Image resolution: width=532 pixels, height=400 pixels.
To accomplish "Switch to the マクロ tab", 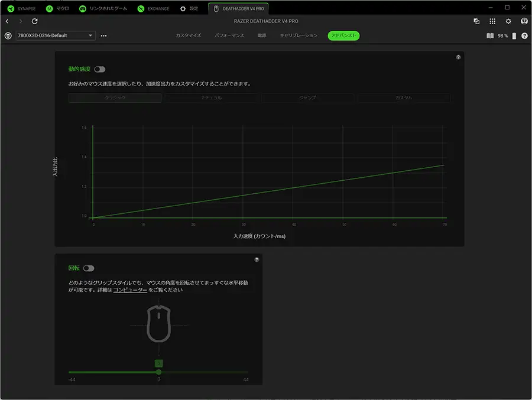I will coord(57,9).
